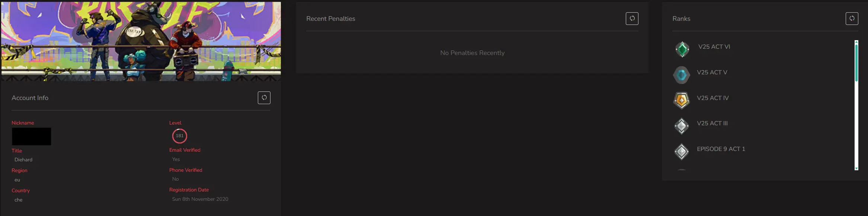Select the V25 ACT VI rank label
The width and height of the screenshot is (868, 216).
tap(714, 47)
